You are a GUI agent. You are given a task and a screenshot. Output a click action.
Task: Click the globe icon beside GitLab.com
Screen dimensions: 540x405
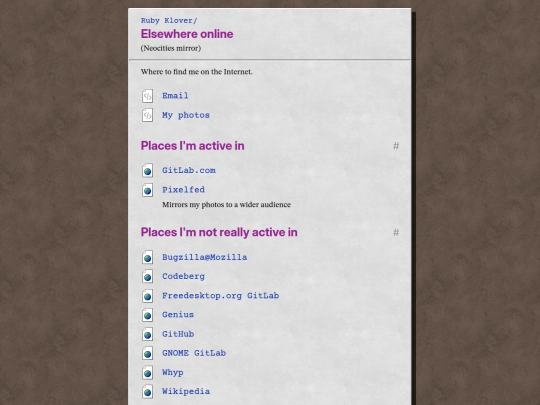point(147,170)
